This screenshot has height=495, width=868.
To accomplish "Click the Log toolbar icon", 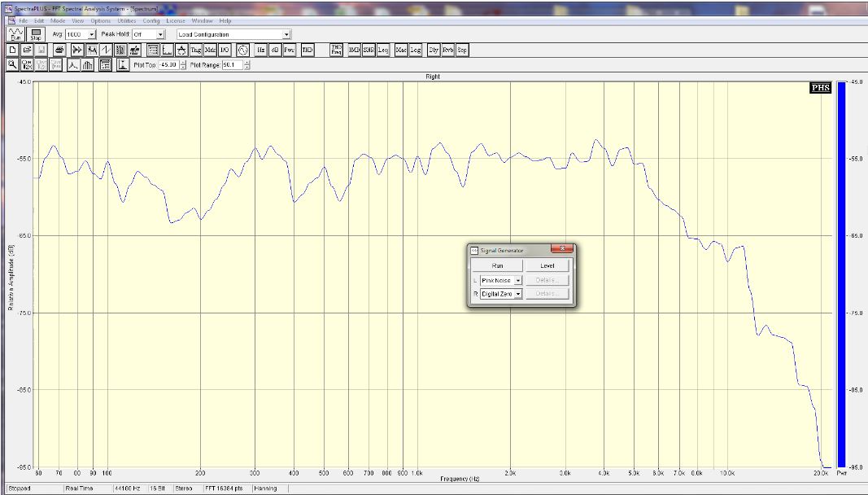I will point(415,50).
